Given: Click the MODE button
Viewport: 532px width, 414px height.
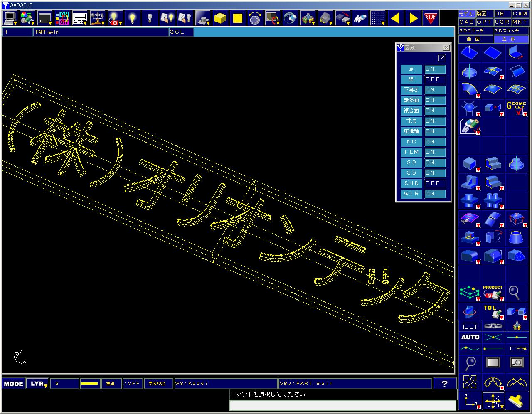Looking at the screenshot, I should [x=13, y=384].
